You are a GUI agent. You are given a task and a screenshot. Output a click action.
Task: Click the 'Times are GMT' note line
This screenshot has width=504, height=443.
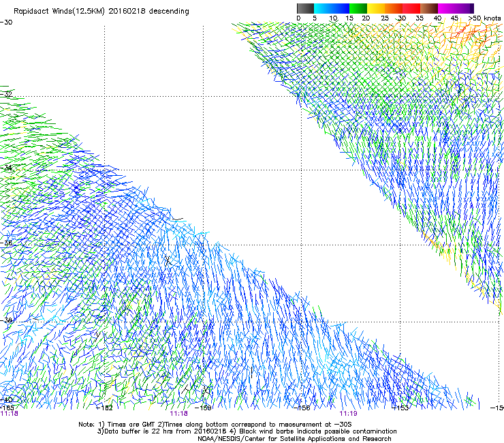pyautogui.click(x=215, y=425)
